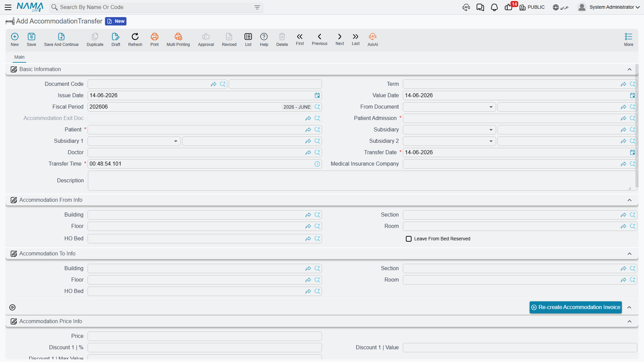This screenshot has height=362, width=644.
Task: Open the System Administrator user menu
Action: pos(609,7)
